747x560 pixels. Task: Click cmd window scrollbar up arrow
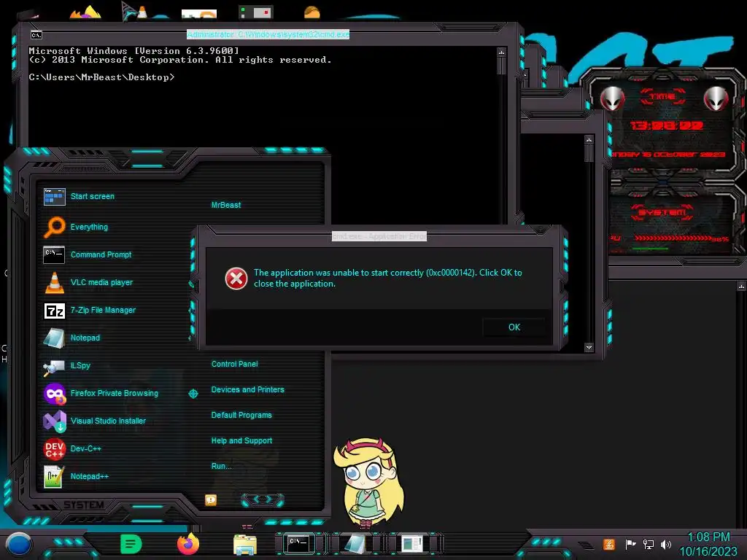point(501,52)
